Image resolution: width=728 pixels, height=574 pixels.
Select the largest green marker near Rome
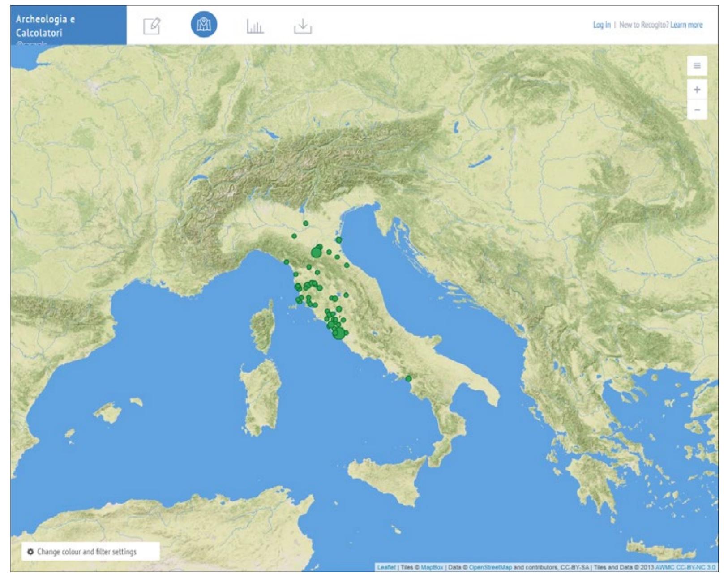pyautogui.click(x=339, y=334)
